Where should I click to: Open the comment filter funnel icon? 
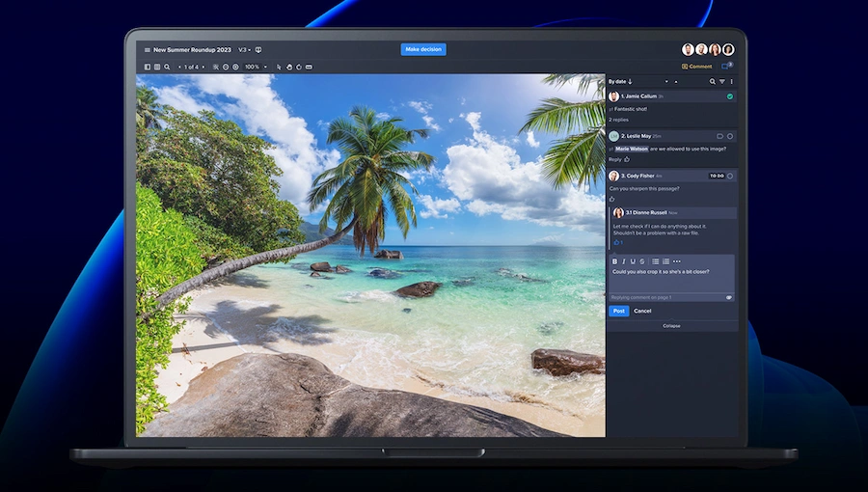click(x=721, y=82)
